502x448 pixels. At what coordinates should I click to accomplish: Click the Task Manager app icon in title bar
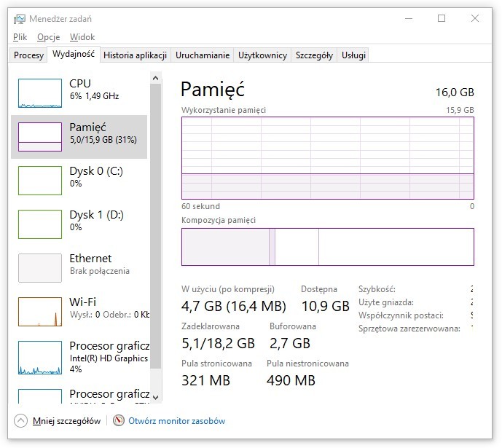click(19, 19)
